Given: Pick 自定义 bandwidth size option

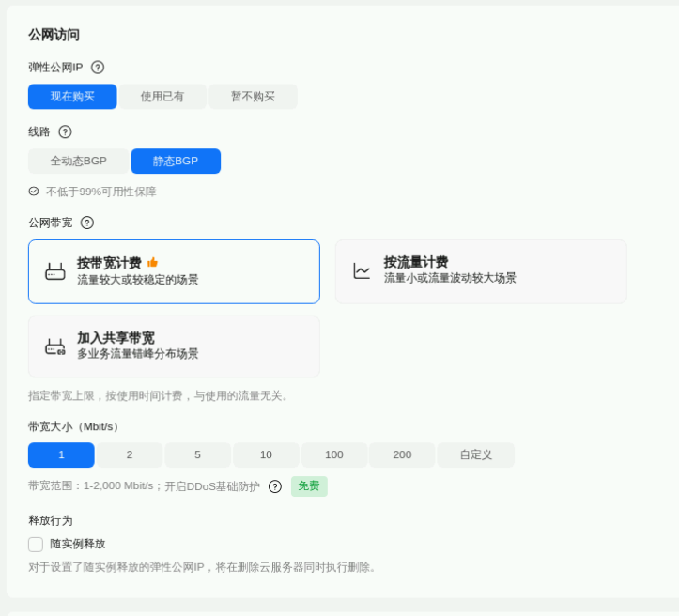Looking at the screenshot, I should point(475,455).
